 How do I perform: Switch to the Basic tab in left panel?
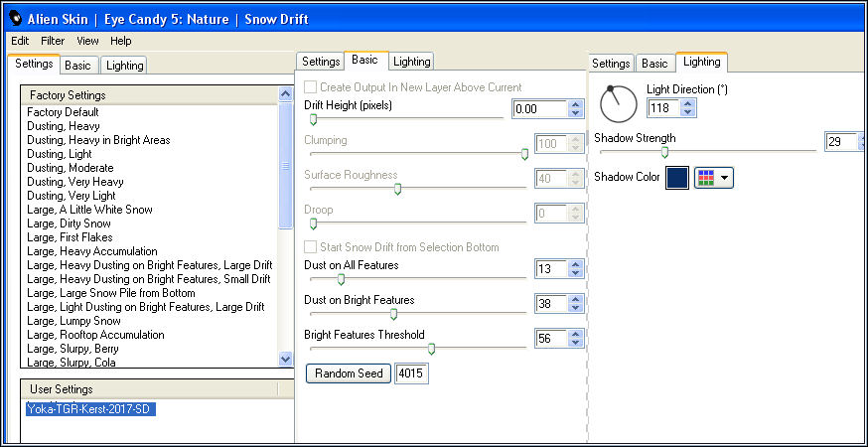point(78,66)
